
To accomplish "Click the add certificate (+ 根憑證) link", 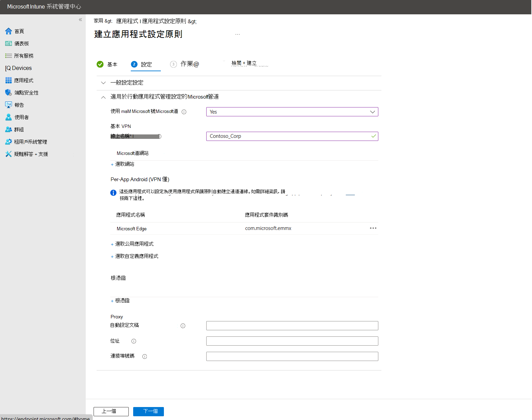I will tap(120, 301).
